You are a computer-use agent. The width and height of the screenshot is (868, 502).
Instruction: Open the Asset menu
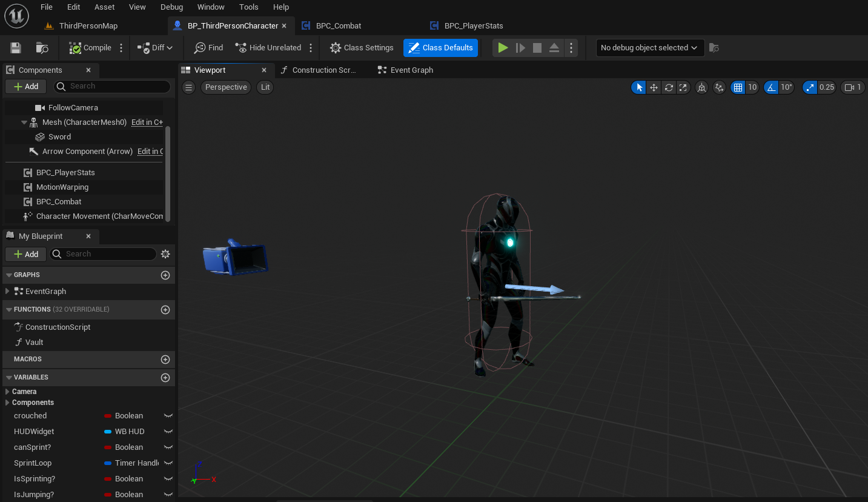point(104,7)
